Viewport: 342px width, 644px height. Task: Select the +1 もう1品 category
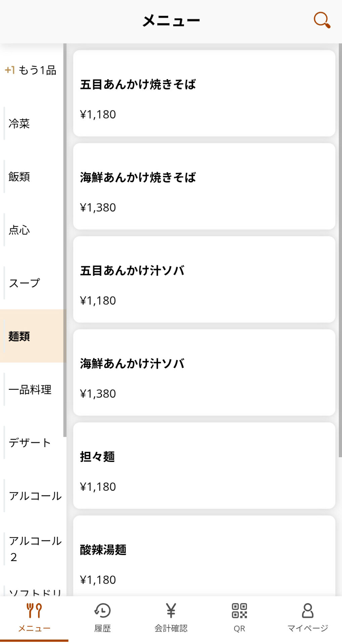click(x=31, y=70)
